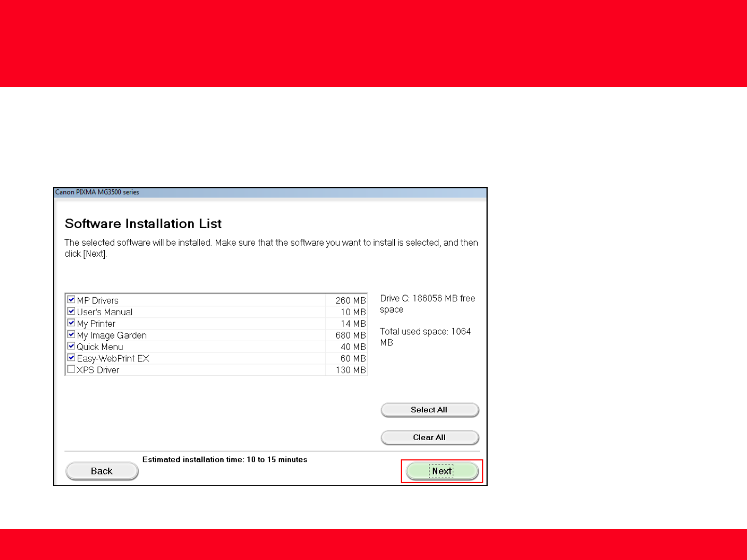Go back with the Back button
The width and height of the screenshot is (747, 560).
(102, 471)
